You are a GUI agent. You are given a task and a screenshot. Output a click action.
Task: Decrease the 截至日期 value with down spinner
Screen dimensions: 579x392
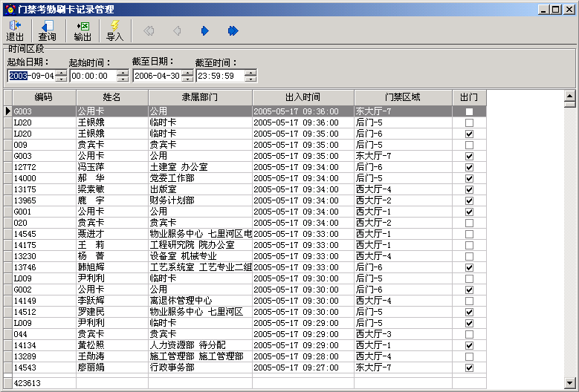click(x=187, y=79)
